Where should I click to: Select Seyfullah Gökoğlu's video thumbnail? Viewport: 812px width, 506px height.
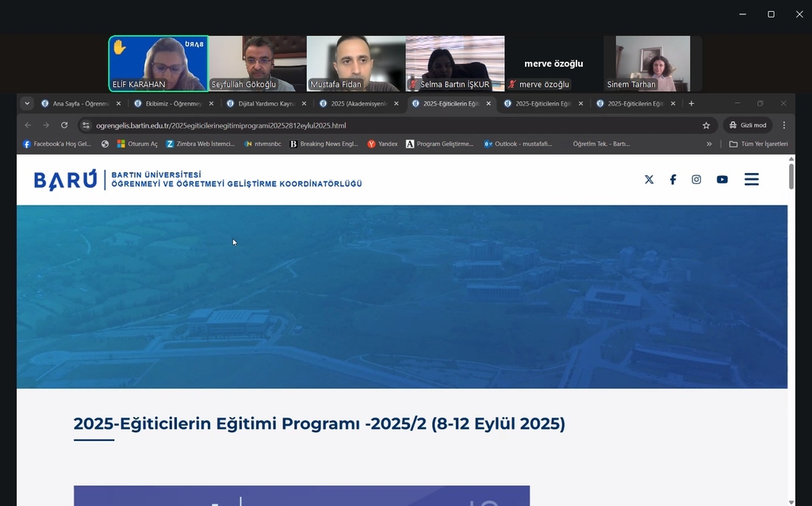click(x=257, y=63)
